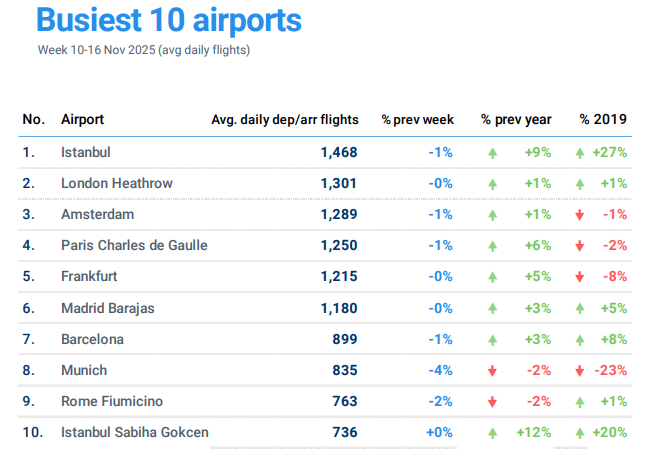
Task: Click the Airport column header
Action: click(x=83, y=119)
